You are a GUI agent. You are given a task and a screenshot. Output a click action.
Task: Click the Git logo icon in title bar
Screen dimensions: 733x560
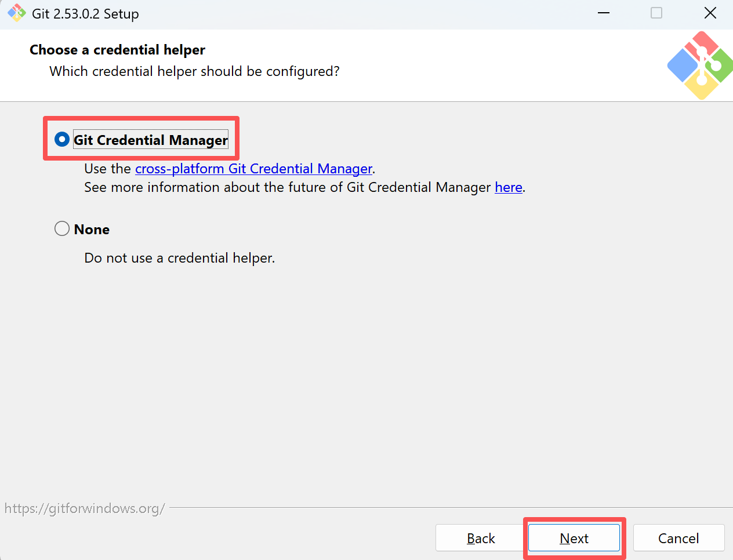tap(16, 13)
